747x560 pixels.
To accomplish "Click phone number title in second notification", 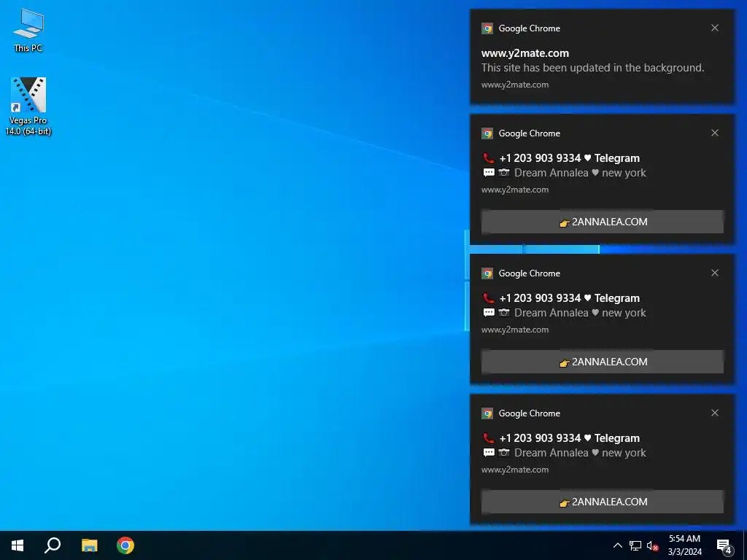I will (569, 158).
